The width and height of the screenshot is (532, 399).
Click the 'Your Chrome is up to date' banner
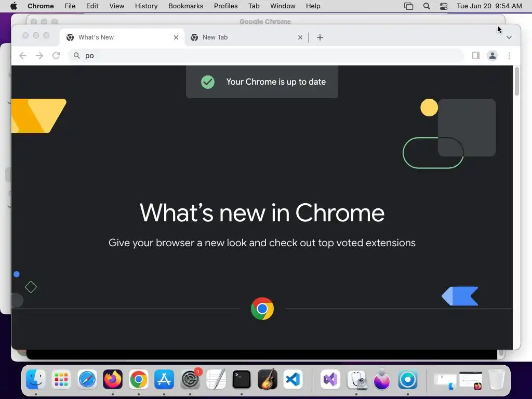[x=262, y=82]
